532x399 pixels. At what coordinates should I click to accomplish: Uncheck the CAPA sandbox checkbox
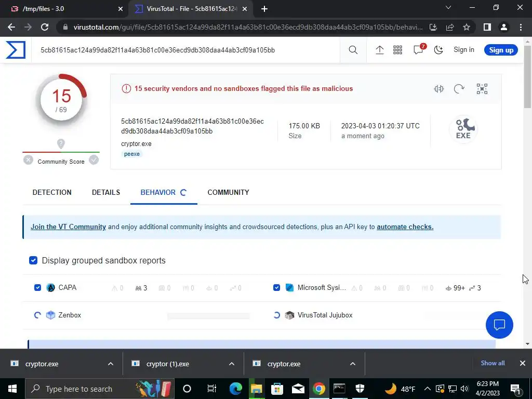click(37, 288)
